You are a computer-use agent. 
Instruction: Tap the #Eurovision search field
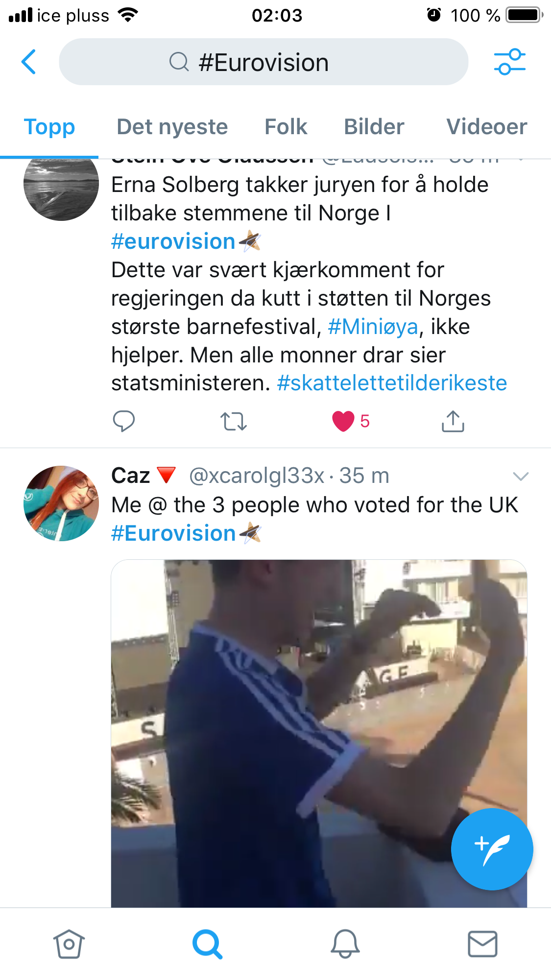(x=264, y=62)
